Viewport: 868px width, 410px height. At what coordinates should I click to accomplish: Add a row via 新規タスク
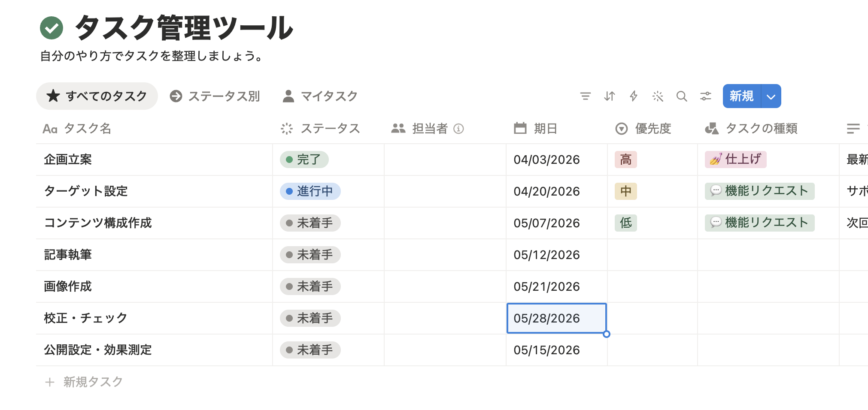pyautogui.click(x=84, y=382)
